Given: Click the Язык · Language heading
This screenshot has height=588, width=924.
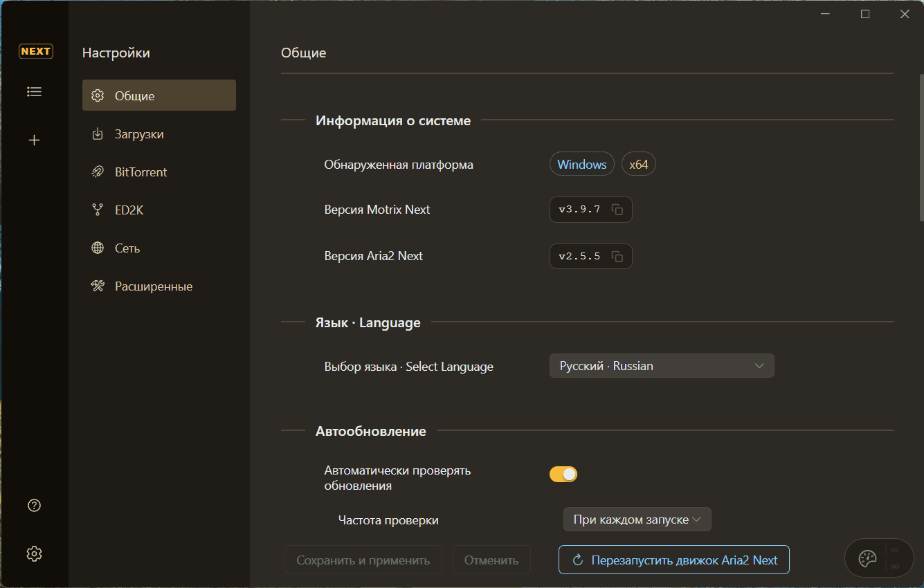Looking at the screenshot, I should click(368, 322).
